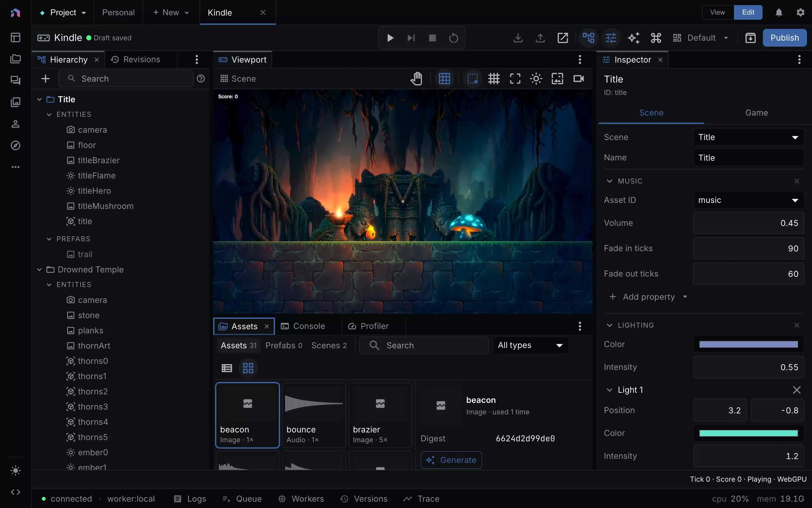Click the Publish button
Screen dimensions: 812x508
tap(784, 38)
